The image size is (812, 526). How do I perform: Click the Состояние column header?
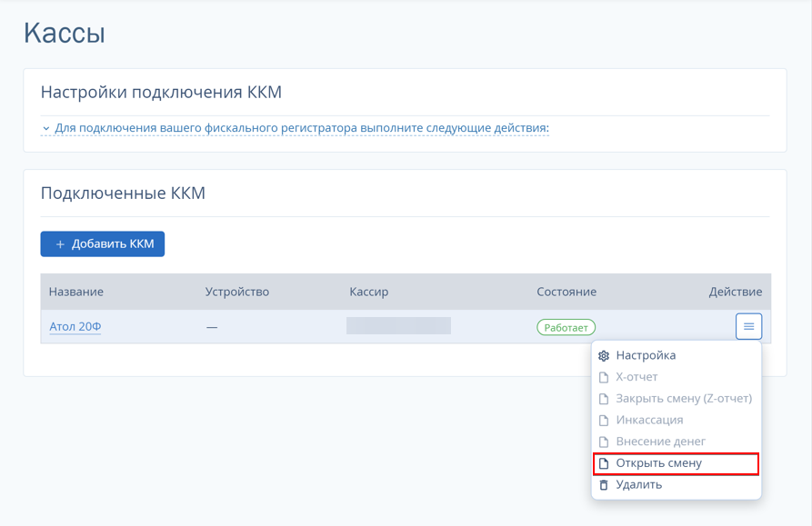pyautogui.click(x=566, y=292)
